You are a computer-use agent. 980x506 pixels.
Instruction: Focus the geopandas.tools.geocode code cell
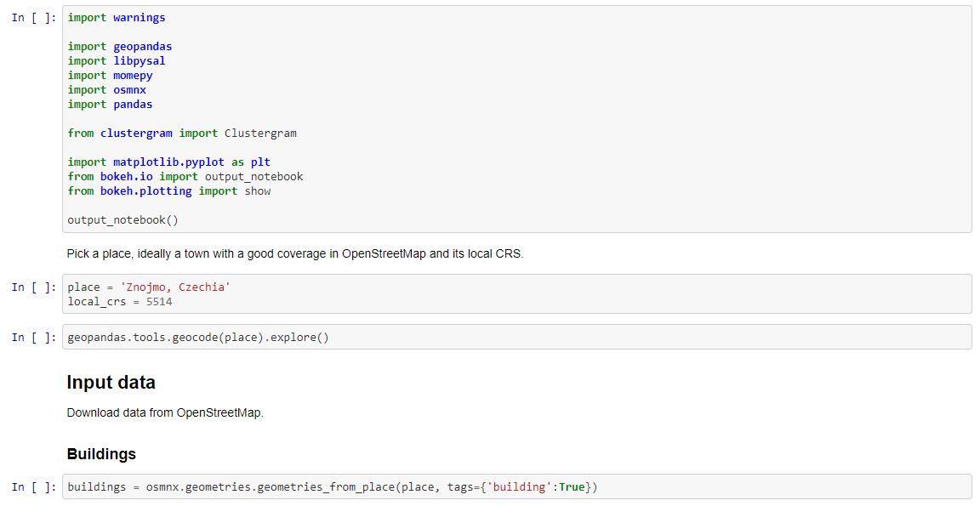click(516, 338)
